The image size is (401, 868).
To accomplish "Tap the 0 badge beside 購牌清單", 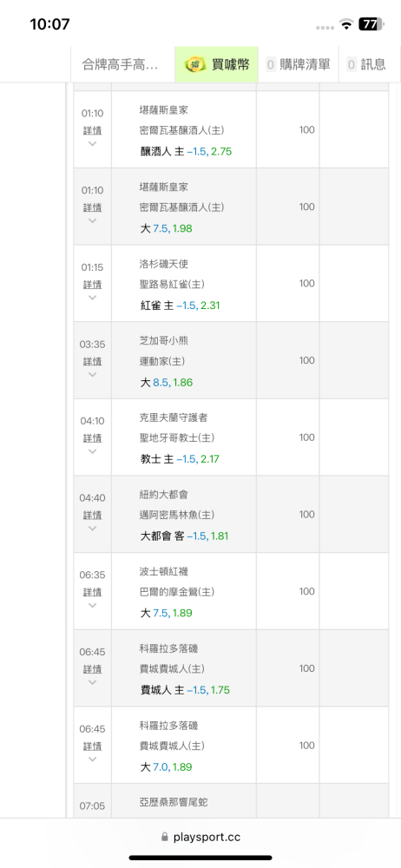I will click(x=271, y=64).
